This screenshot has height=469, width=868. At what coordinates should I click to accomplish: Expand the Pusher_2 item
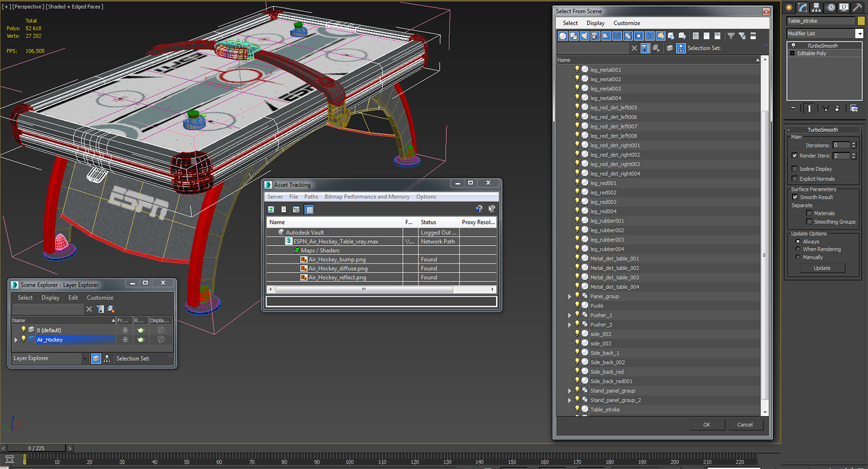click(569, 325)
